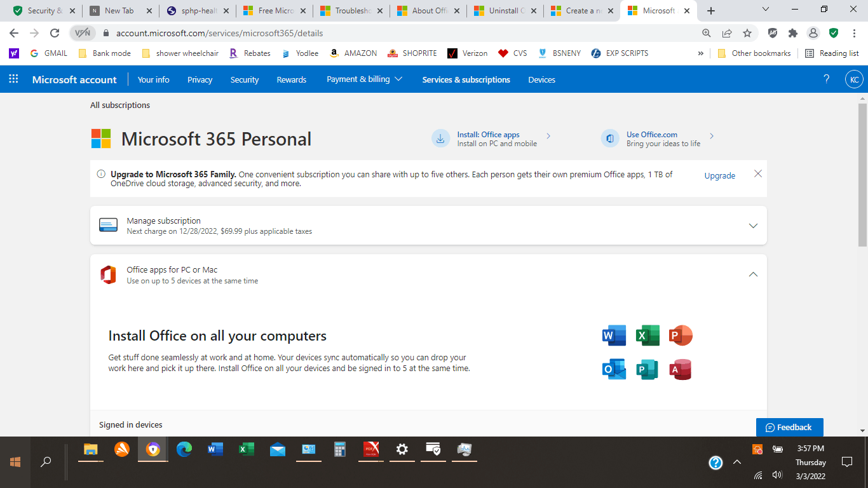The width and height of the screenshot is (868, 488).
Task: Open Microsoft Edge from taskbar
Action: 184,450
